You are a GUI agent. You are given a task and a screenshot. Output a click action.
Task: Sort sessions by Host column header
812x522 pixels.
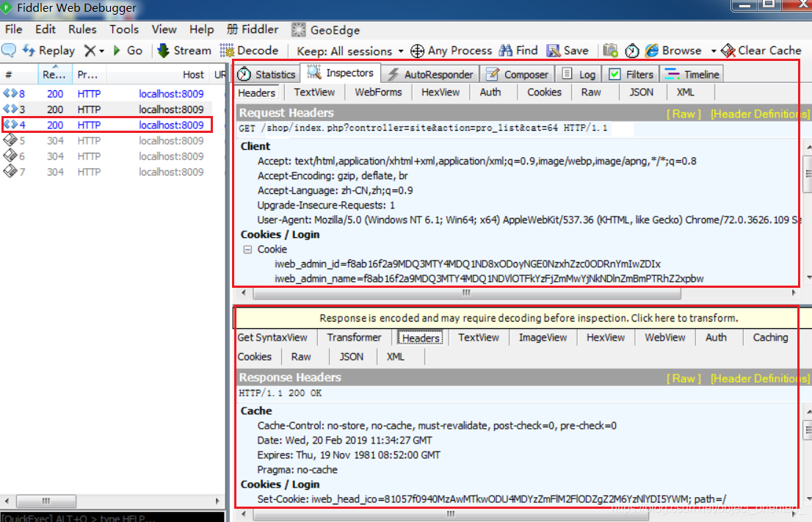tap(158, 74)
